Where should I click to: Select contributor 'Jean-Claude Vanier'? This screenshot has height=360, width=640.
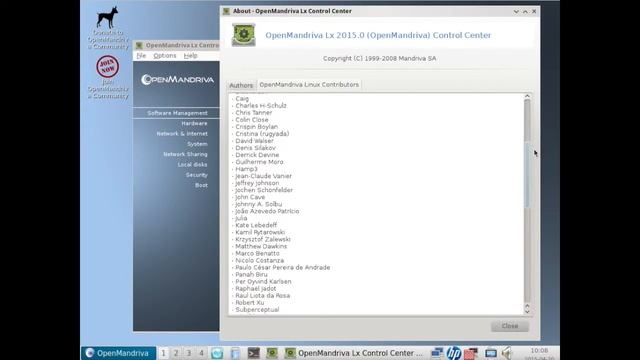click(263, 176)
